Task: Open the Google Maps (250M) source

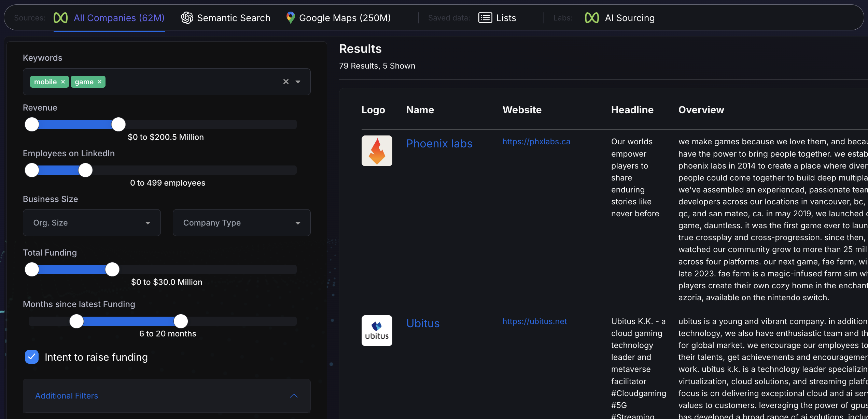Action: (x=338, y=18)
